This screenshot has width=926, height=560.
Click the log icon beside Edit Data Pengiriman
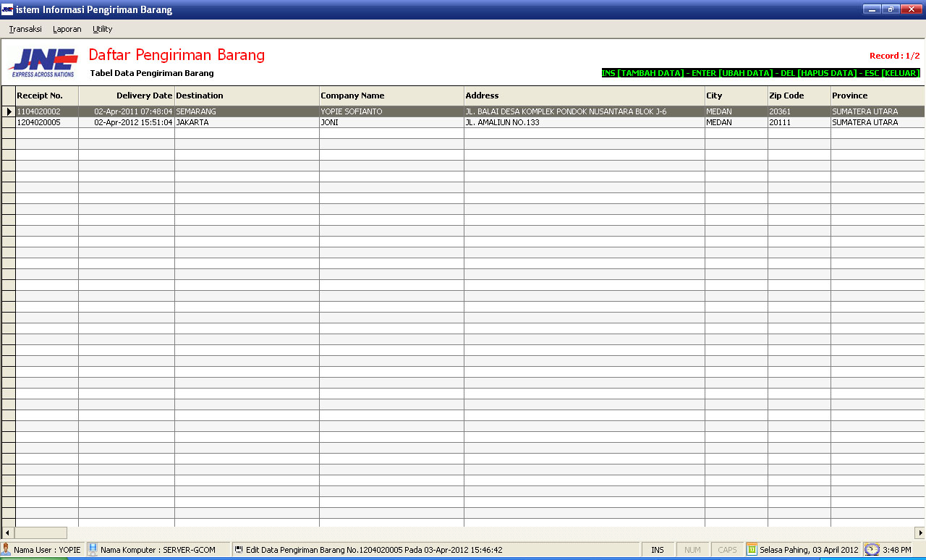click(239, 550)
